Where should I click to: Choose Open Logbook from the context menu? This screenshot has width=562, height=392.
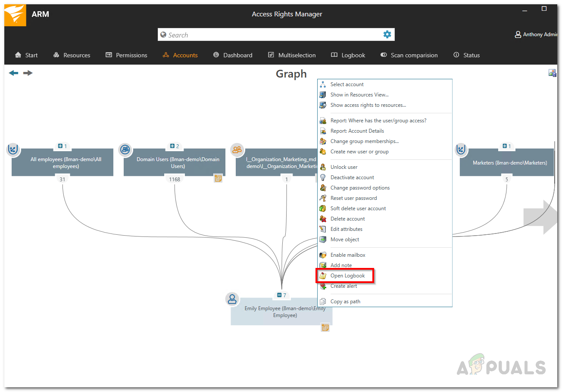385,276
